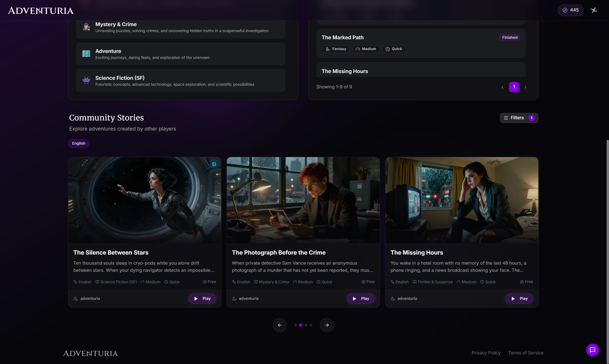Open The Missing Hours story thumbnail

coord(461,200)
